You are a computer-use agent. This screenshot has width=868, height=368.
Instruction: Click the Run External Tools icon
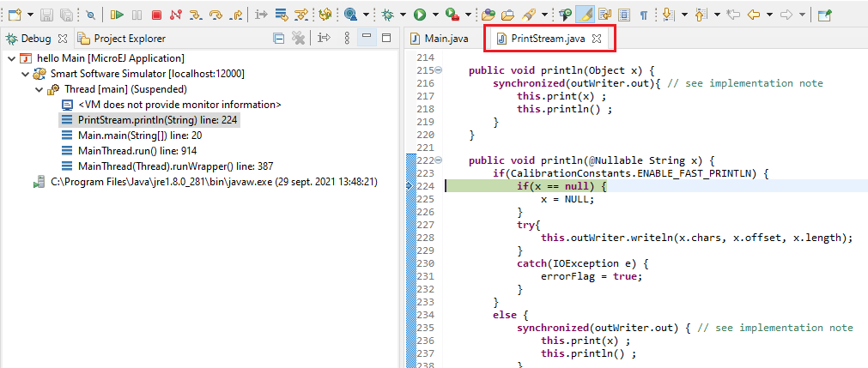452,15
